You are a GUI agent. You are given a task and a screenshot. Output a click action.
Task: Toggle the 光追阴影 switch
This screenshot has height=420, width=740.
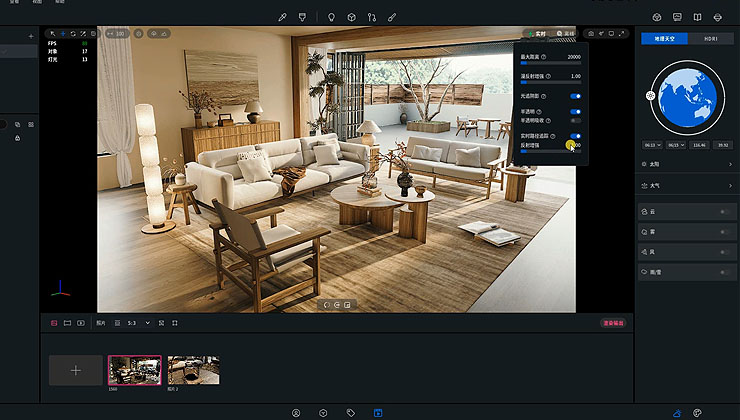point(575,96)
